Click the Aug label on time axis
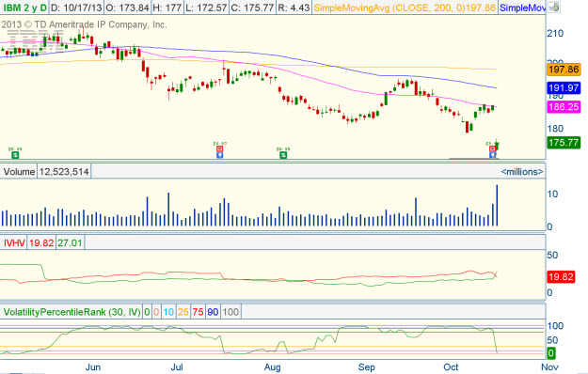The image size is (588, 374). (272, 367)
